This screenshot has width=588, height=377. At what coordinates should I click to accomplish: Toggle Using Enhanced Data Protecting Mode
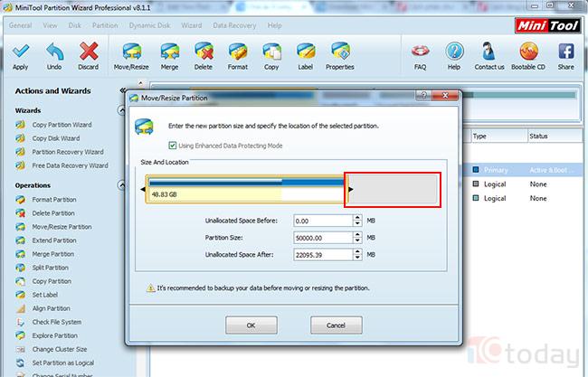(x=173, y=146)
